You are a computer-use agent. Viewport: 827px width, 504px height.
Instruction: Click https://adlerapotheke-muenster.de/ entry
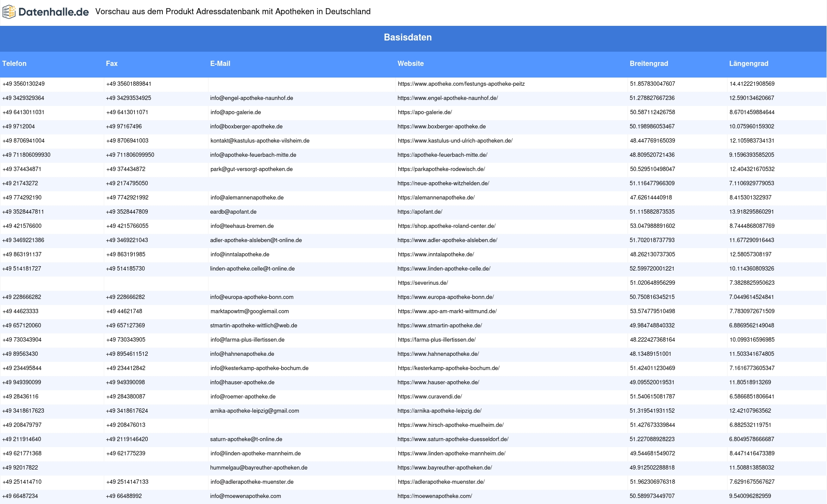tap(441, 482)
